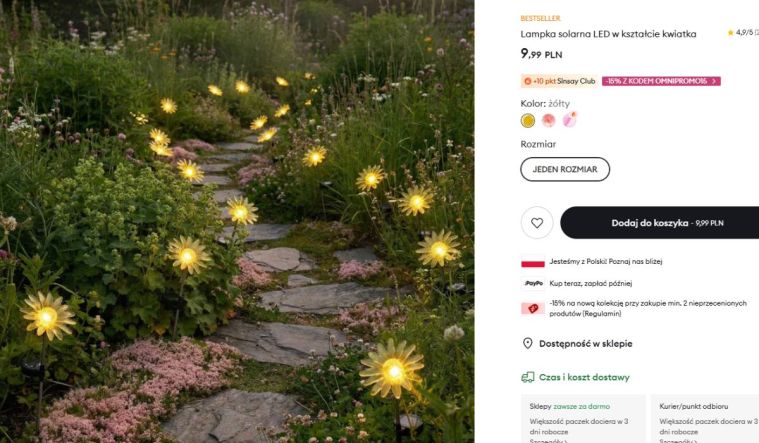Select the yellow color swatch
The width and height of the screenshot is (759, 443).
tap(528, 121)
